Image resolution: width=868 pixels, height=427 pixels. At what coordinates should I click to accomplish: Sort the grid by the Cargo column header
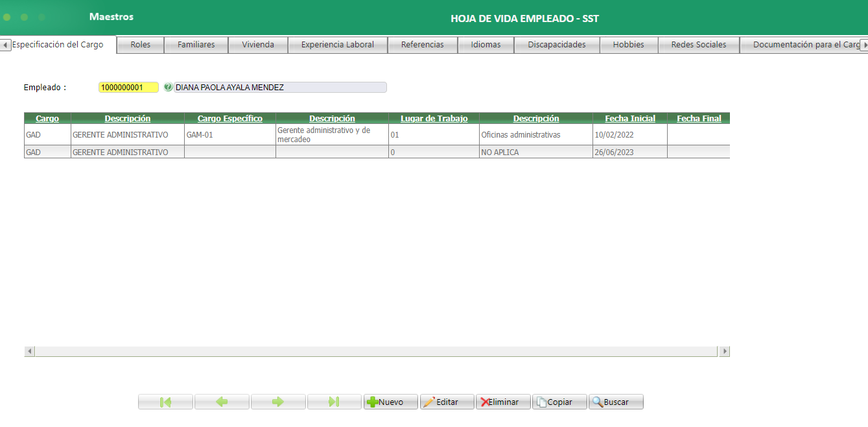(47, 118)
